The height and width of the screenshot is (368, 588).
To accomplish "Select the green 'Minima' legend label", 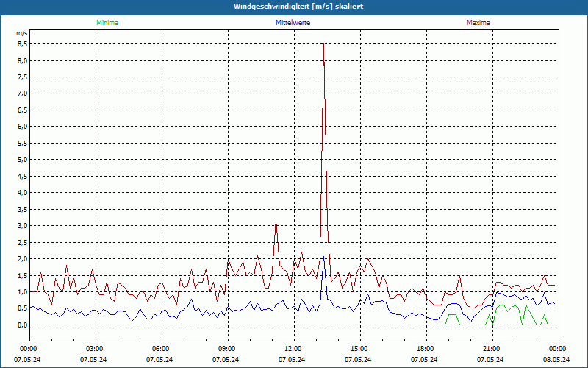I will [x=107, y=23].
